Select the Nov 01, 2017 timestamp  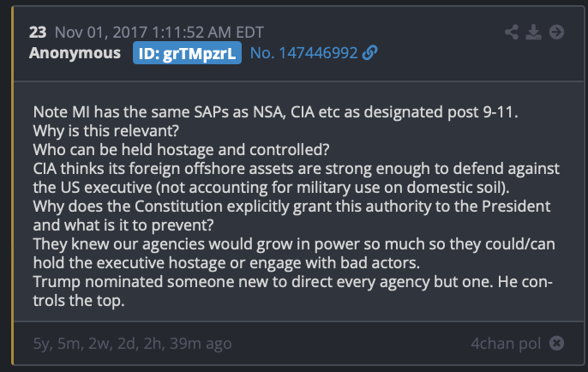tap(159, 33)
